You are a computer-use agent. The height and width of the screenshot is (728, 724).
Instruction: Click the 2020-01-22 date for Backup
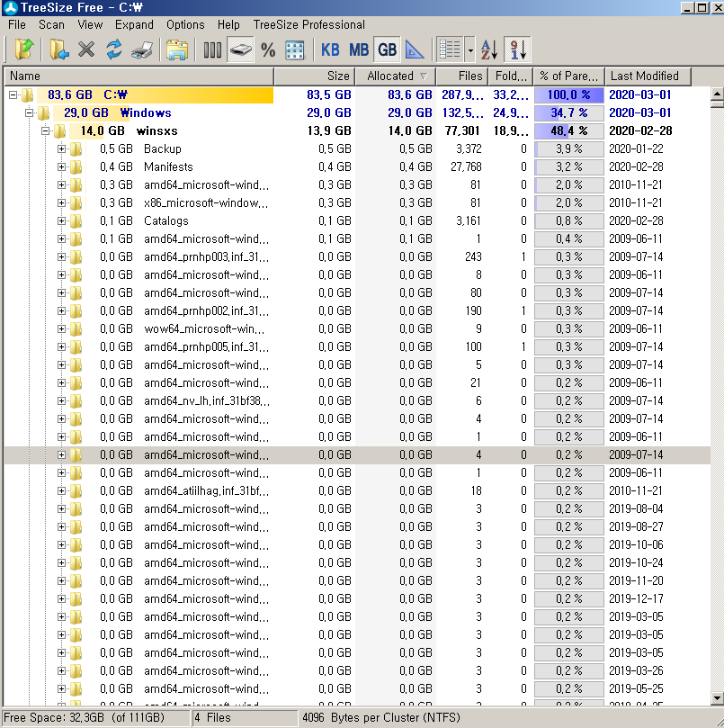636,149
